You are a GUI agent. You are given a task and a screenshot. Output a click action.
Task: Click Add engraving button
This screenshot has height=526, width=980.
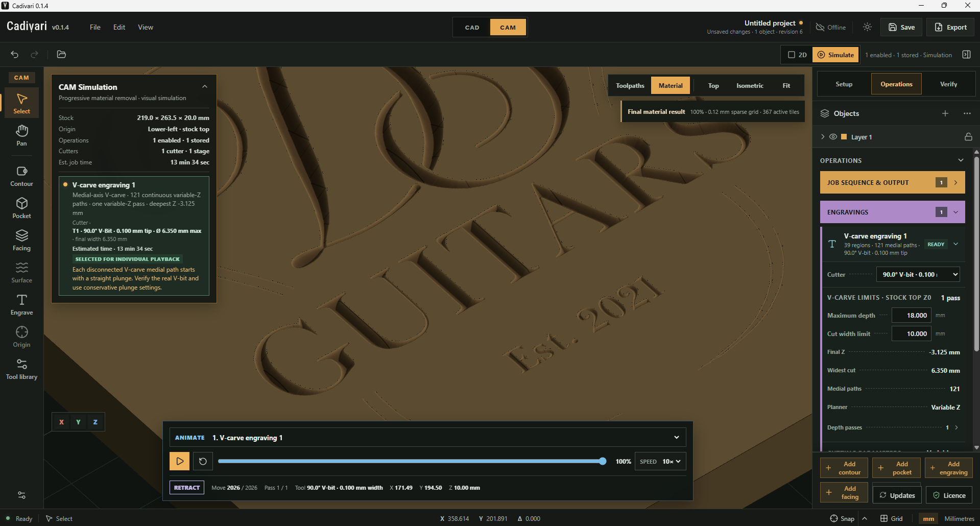coord(948,468)
